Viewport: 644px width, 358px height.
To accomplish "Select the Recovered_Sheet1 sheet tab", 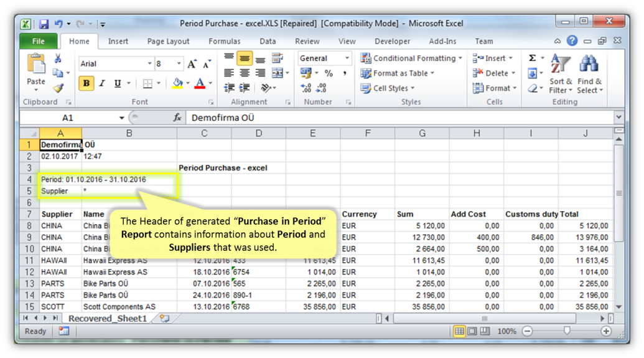I will click(108, 319).
